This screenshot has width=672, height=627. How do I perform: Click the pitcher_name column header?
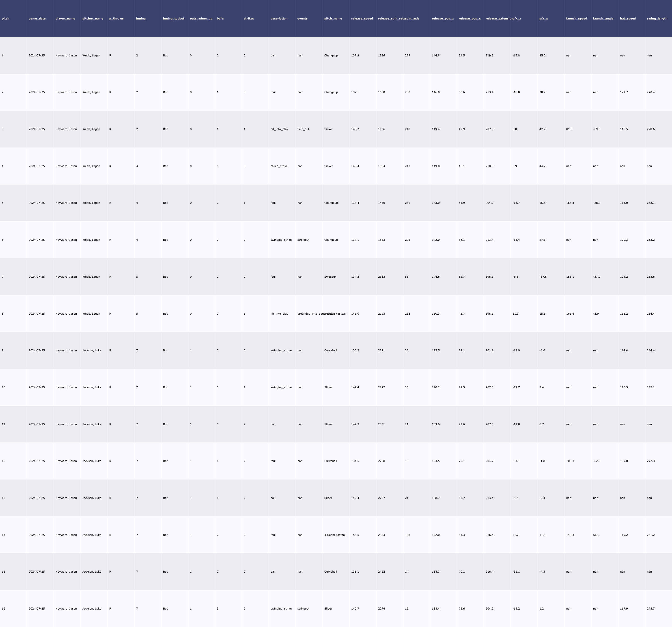click(93, 19)
